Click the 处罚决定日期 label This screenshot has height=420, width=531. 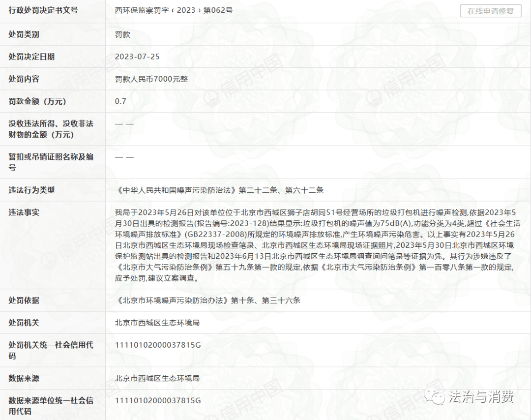[x=31, y=57]
